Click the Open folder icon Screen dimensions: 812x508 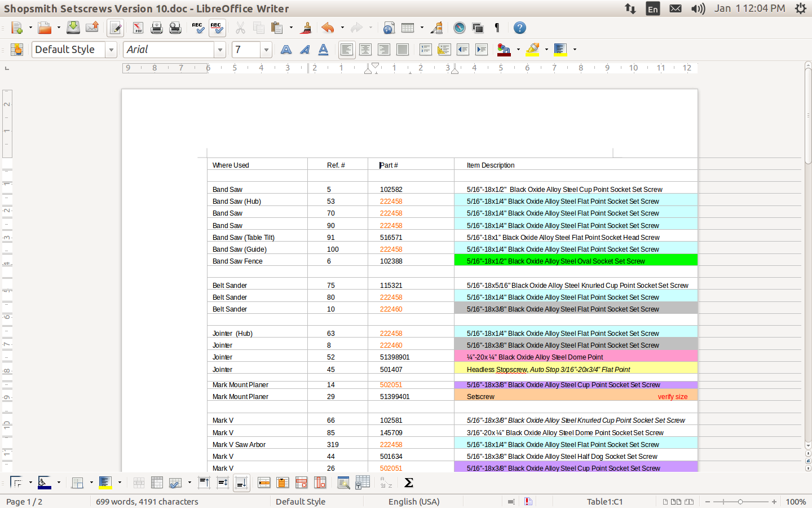[x=45, y=28]
